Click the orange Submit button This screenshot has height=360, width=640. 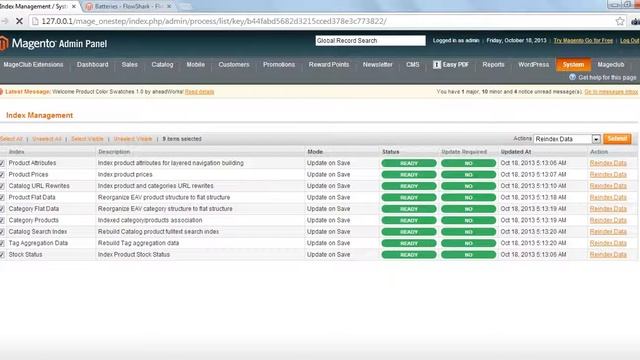tap(617, 139)
